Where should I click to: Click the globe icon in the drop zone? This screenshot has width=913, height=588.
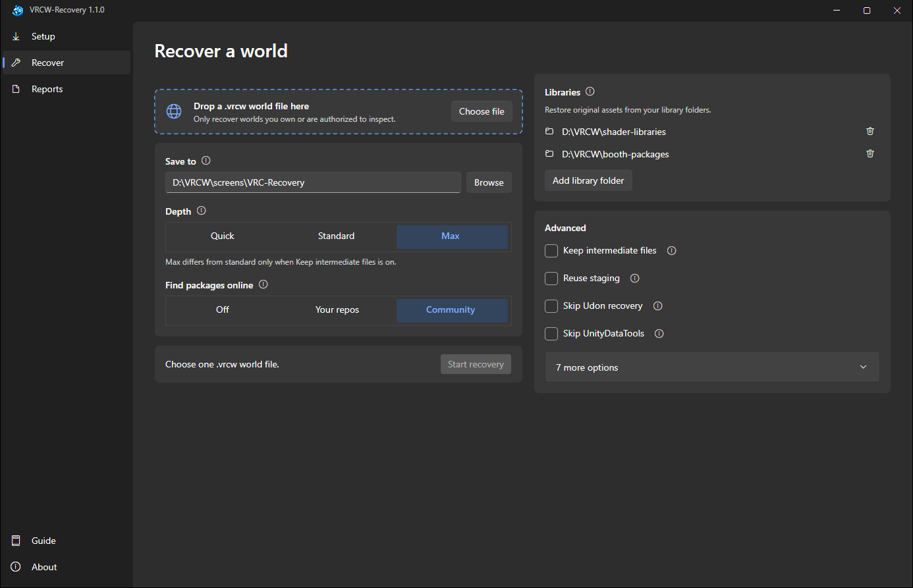(174, 111)
